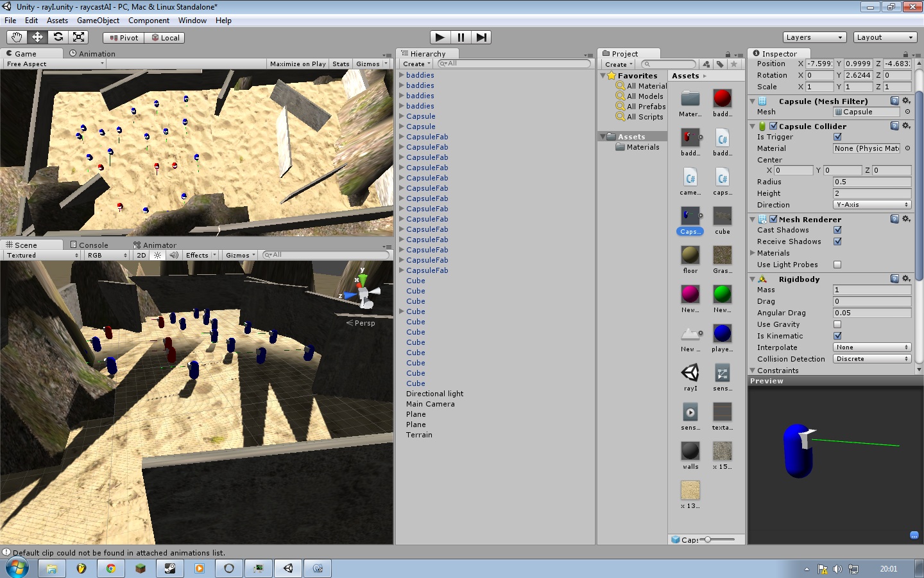This screenshot has width=924, height=578.
Task: Toggle the Is Kinematic checkbox
Action: pyautogui.click(x=837, y=336)
